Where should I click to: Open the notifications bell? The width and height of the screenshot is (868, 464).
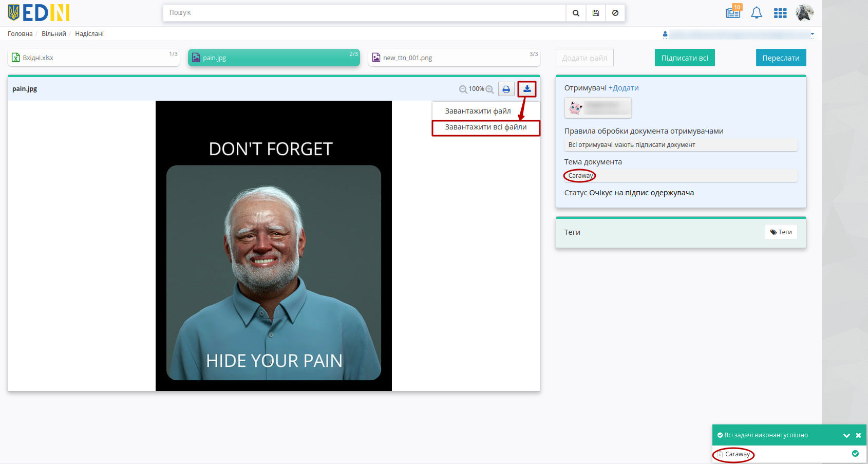757,13
